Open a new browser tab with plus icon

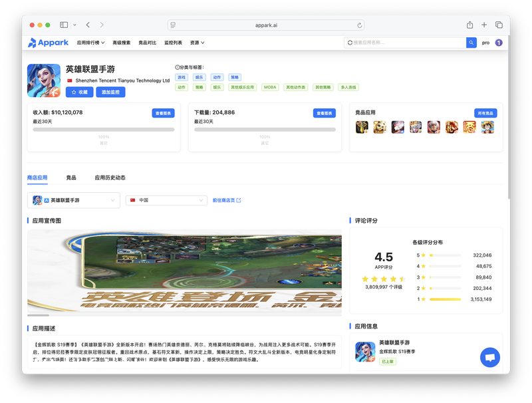[484, 25]
